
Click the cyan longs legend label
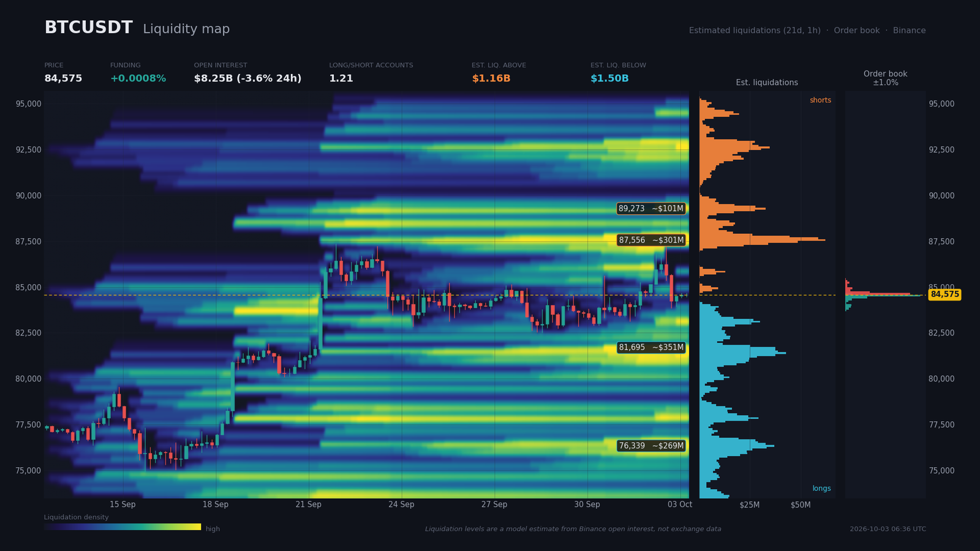821,489
